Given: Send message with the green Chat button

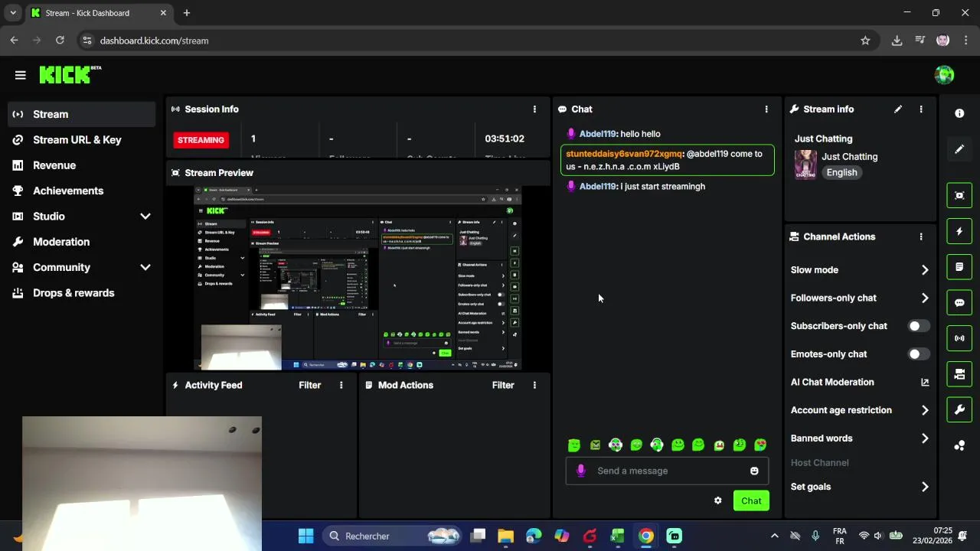Looking at the screenshot, I should click(751, 500).
